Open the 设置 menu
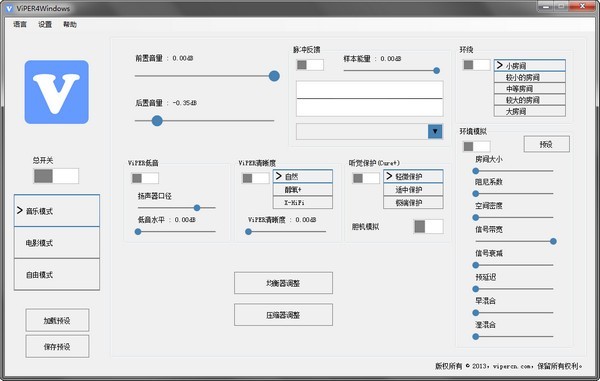This screenshot has height=381, width=600. coord(45,24)
